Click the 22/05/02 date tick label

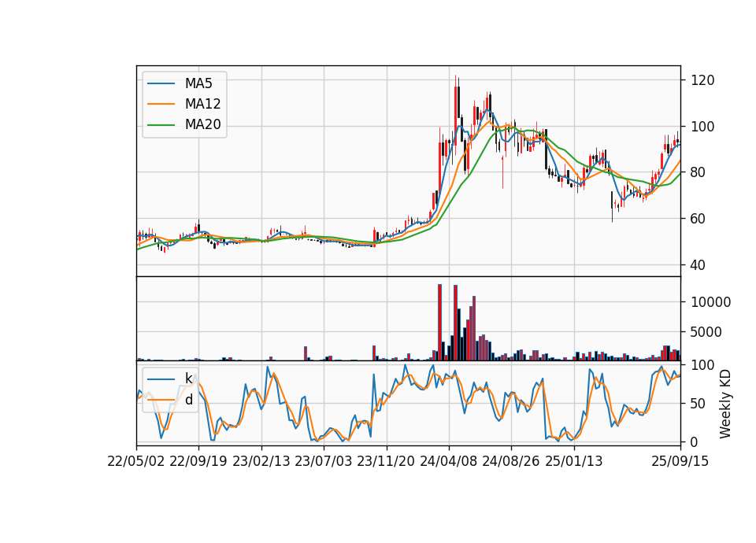136,462
